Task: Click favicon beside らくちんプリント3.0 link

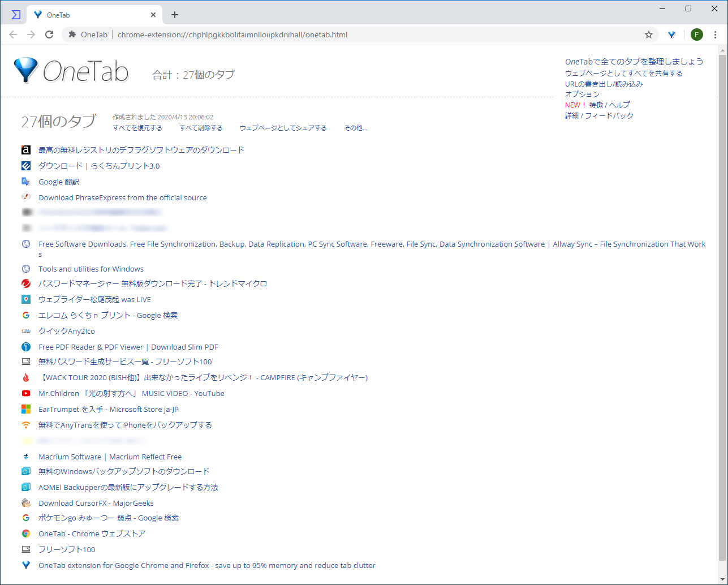Action: [26, 166]
